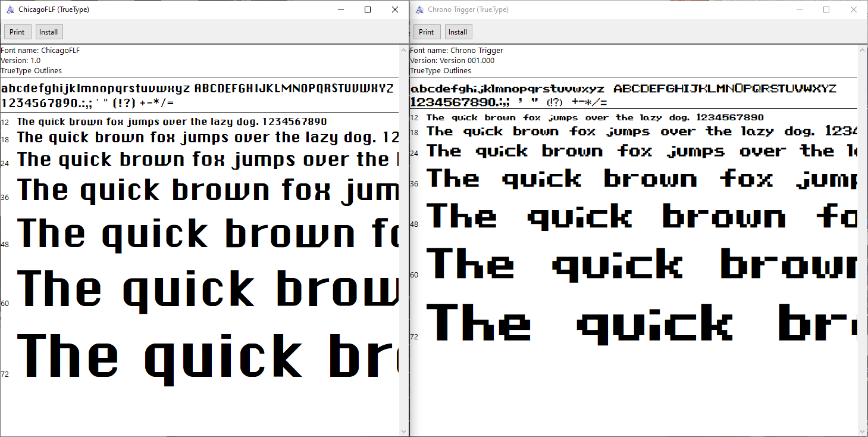The image size is (868, 437).
Task: Minimize the ChicagoFLF font window
Action: coord(340,10)
